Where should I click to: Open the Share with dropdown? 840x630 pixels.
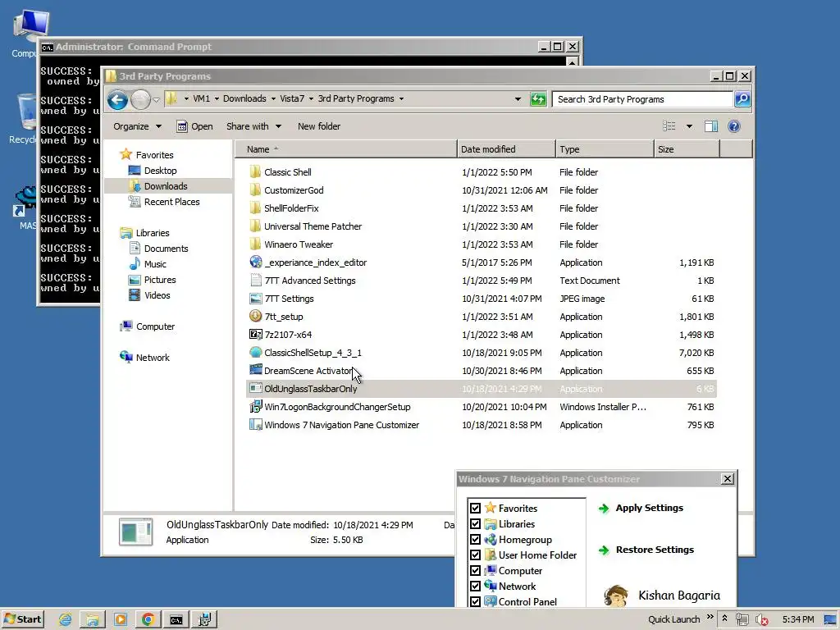tap(253, 126)
